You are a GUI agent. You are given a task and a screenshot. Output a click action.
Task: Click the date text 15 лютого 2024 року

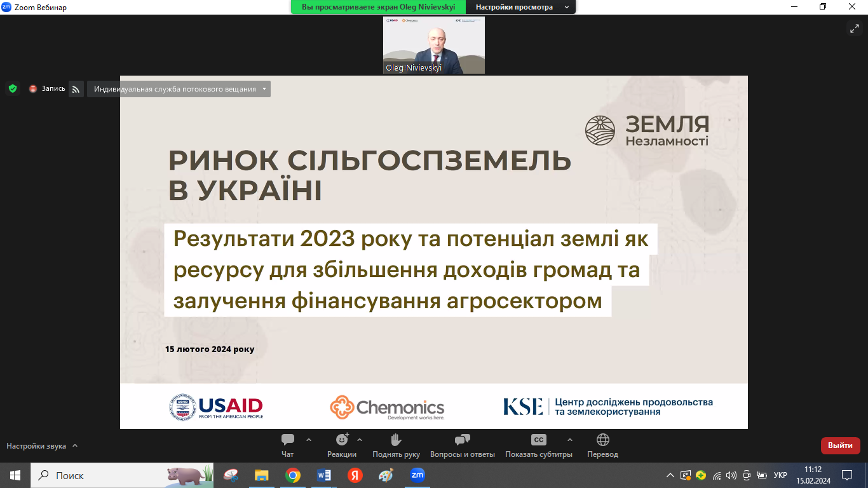click(x=210, y=349)
